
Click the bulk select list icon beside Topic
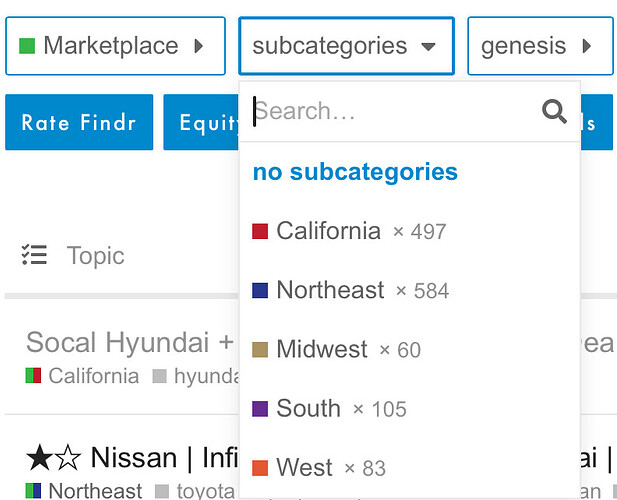coord(34,255)
